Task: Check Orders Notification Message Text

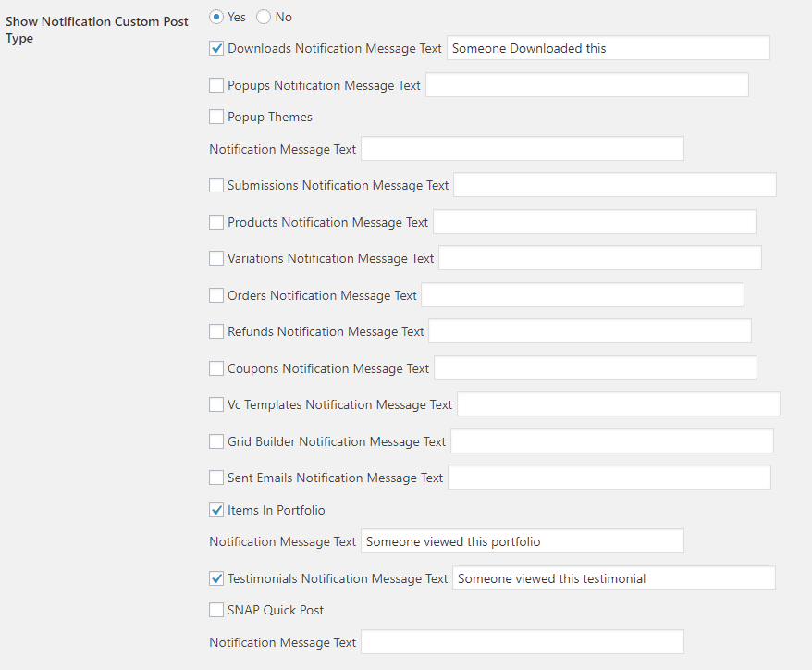Action: [x=216, y=294]
